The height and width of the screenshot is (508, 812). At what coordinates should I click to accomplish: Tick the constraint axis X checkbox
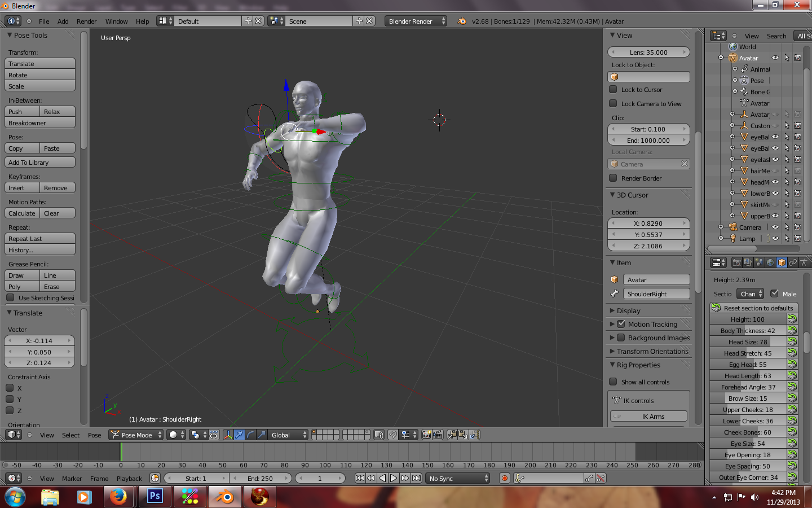(10, 388)
